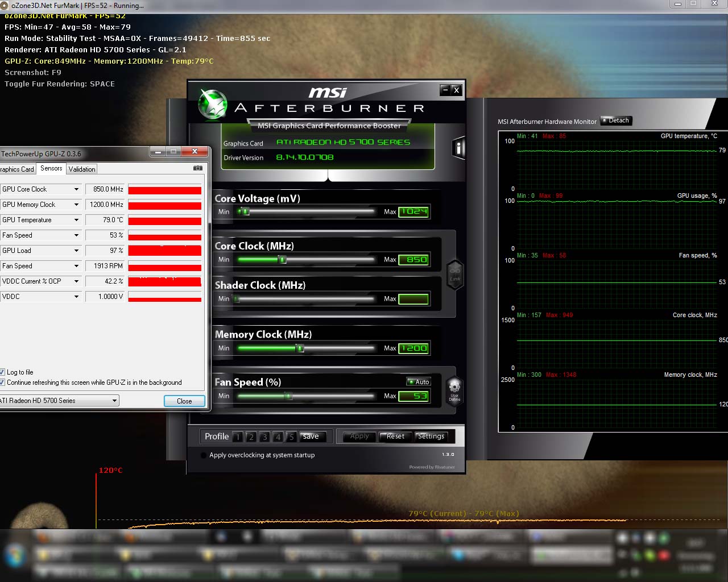This screenshot has width=728, height=582.
Task: Click the GPU Load red history graph
Action: [x=165, y=251]
